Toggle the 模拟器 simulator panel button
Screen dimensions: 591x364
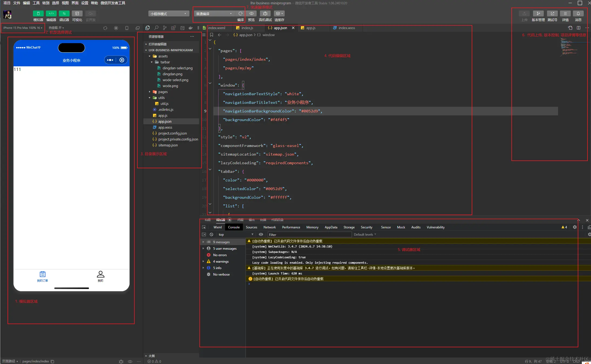(38, 13)
